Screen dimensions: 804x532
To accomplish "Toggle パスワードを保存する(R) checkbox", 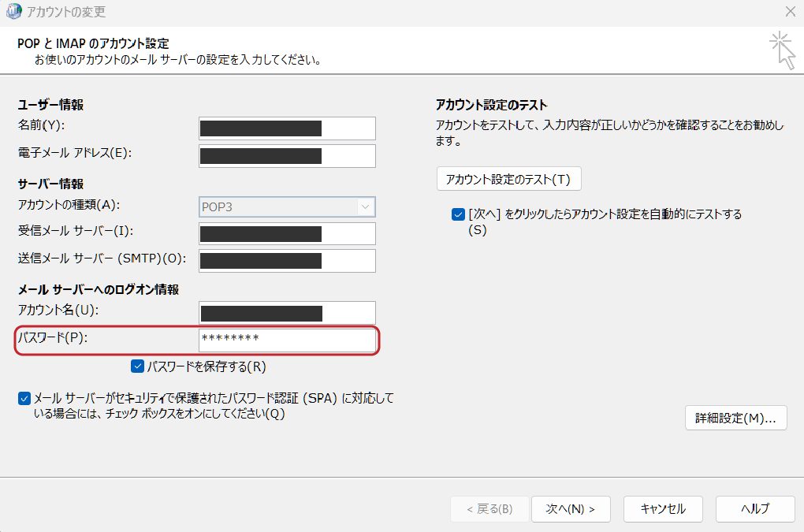I will [137, 366].
